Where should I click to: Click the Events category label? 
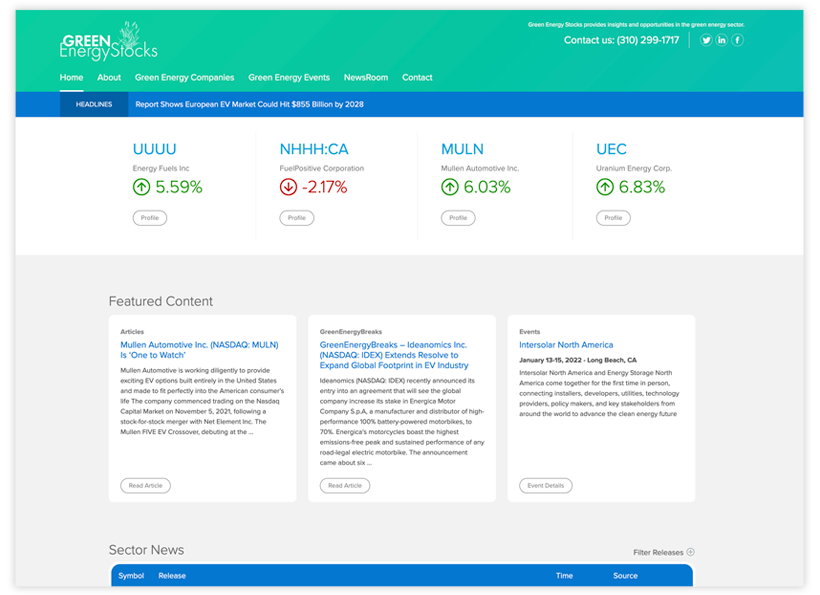[x=529, y=331]
